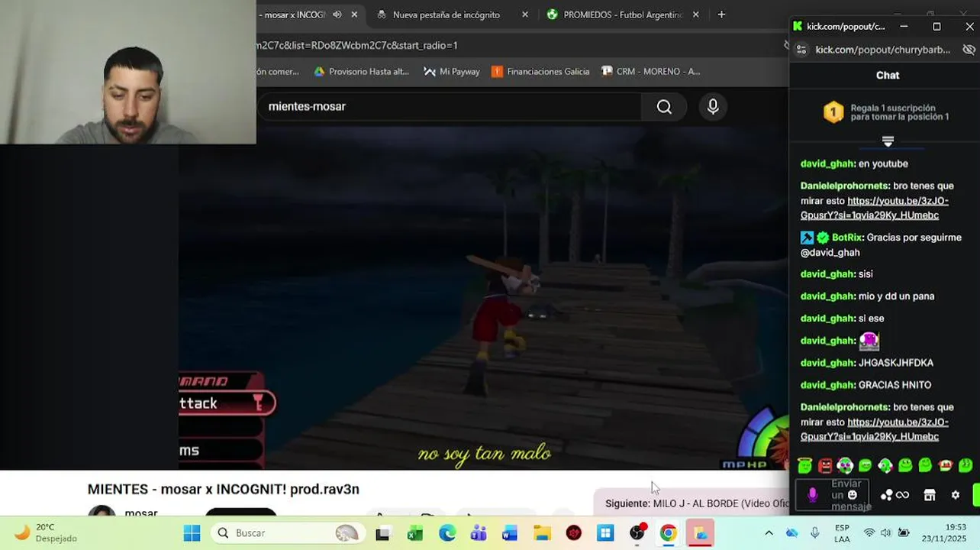Viewport: 980px width, 550px height.
Task: Click the ESP LAA language indicator
Action: 842,533
